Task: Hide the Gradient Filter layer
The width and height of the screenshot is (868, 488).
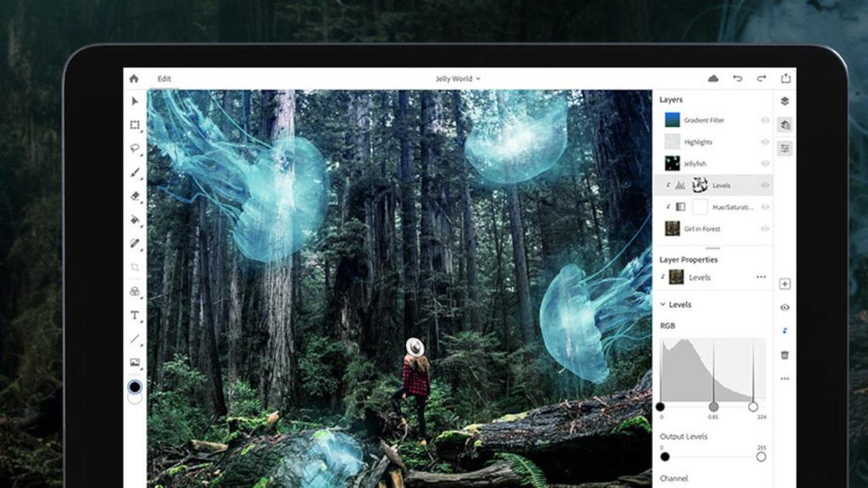Action: pos(765,120)
